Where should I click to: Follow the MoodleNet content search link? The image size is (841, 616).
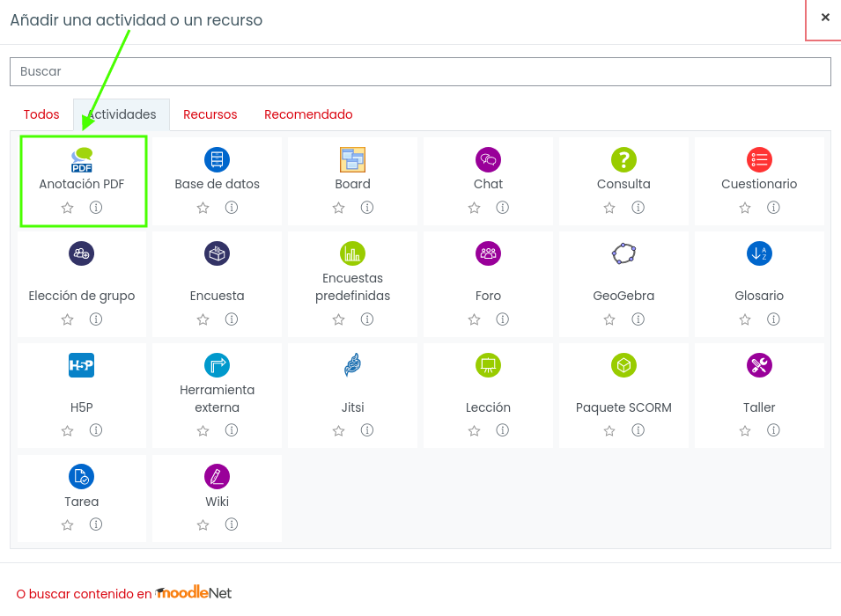point(124,593)
